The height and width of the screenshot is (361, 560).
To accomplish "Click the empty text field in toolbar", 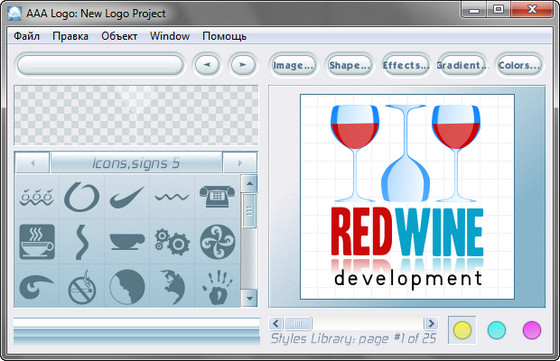I will 100,65.
